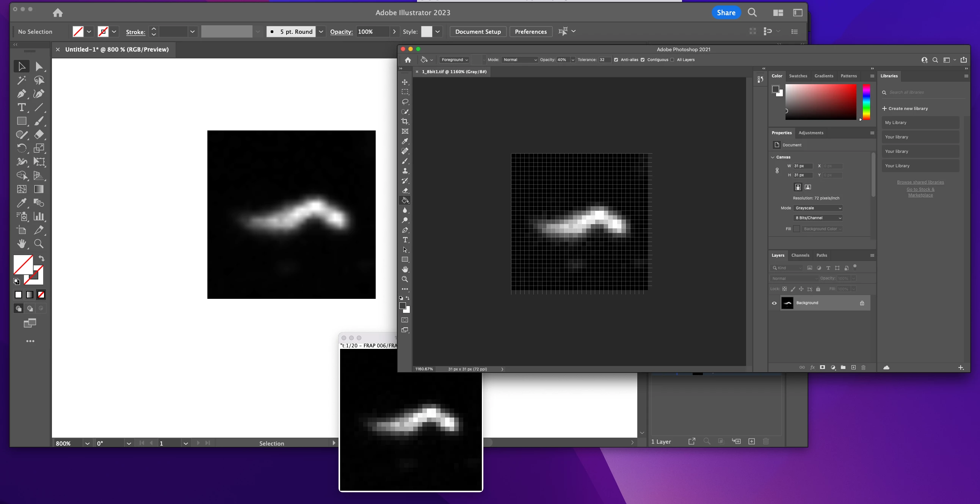
Task: Switch to the Channels tab
Action: click(800, 256)
